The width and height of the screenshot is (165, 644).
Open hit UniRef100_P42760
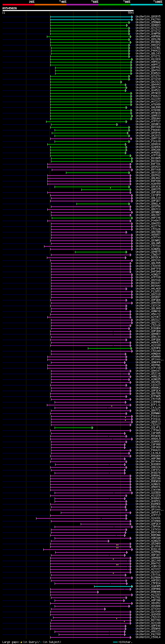(148, 19)
